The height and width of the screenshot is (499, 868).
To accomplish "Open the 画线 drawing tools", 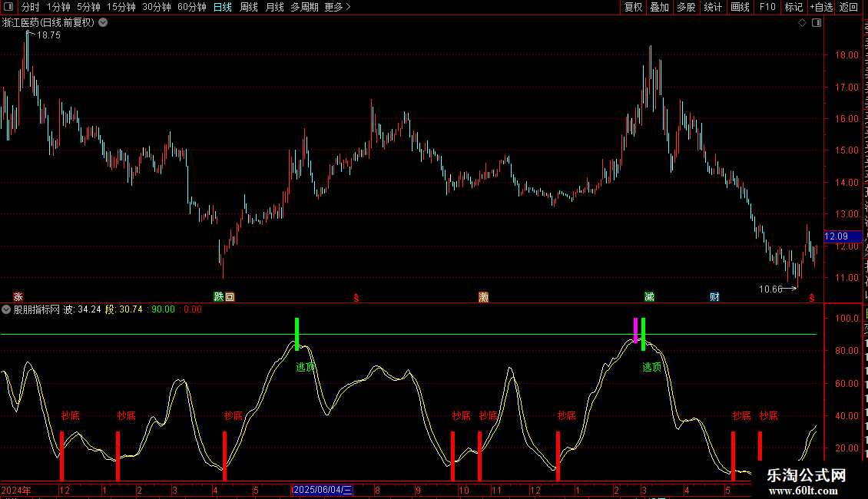I will [740, 7].
